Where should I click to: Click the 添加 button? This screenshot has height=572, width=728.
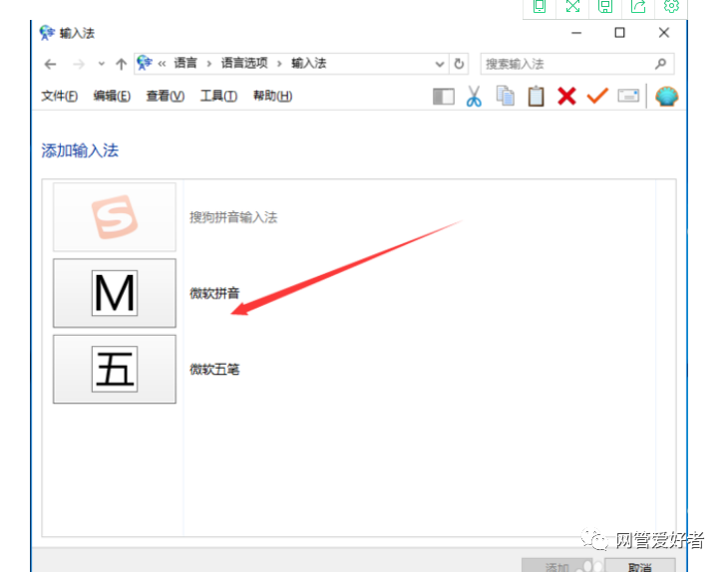[x=557, y=566]
